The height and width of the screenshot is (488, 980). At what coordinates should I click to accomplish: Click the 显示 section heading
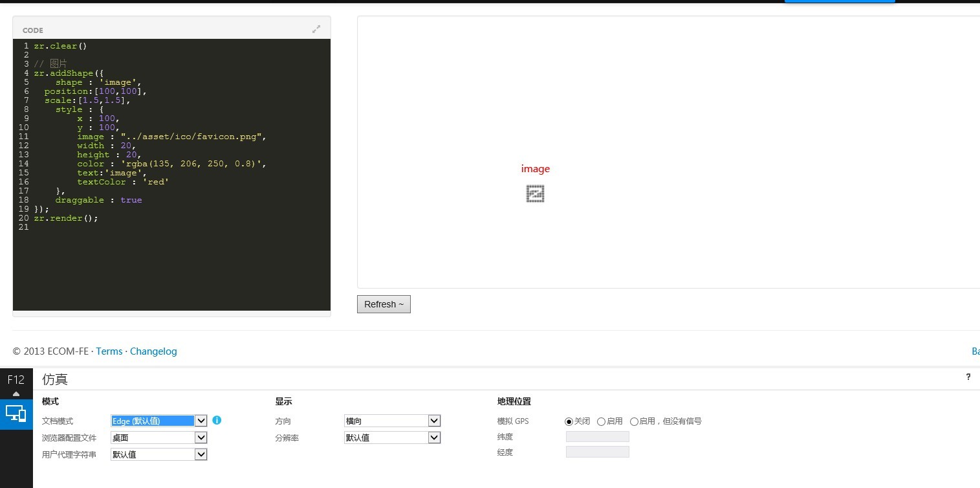(x=283, y=402)
